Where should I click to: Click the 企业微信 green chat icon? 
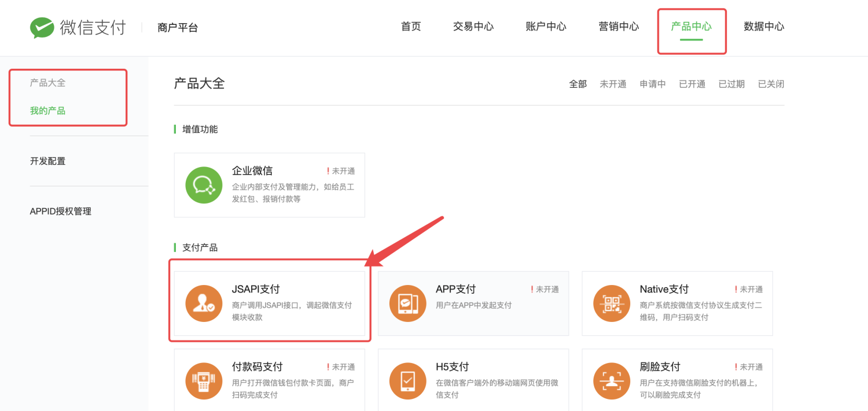(x=204, y=185)
